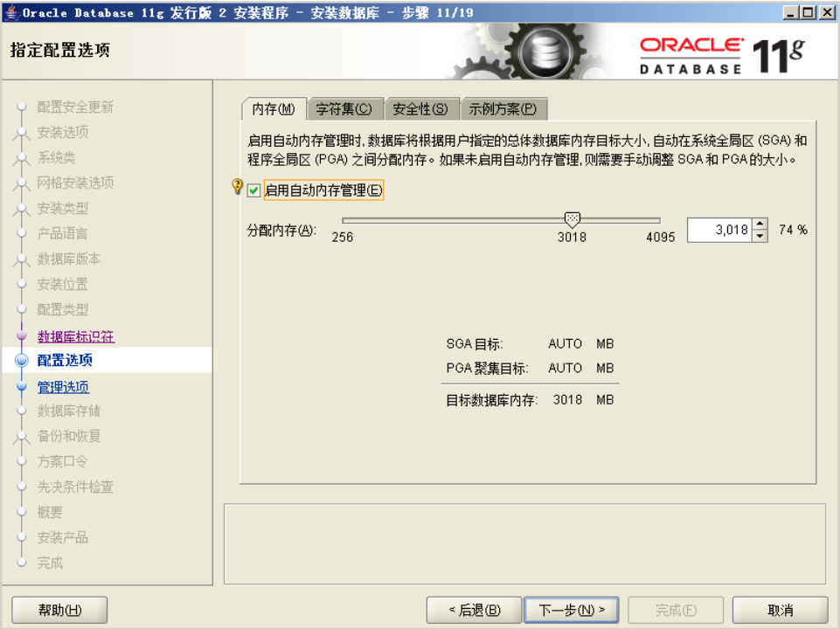Click the 分配内存(A) label
This screenshot has width=840, height=629.
(281, 230)
